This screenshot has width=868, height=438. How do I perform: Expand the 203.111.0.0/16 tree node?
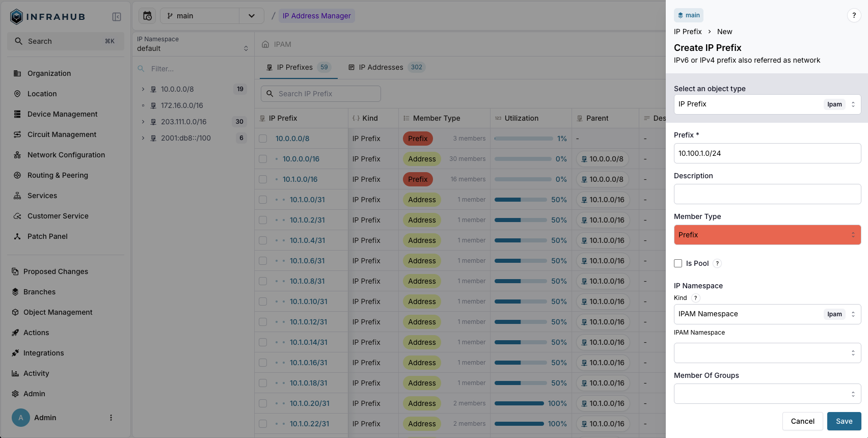[x=143, y=122]
